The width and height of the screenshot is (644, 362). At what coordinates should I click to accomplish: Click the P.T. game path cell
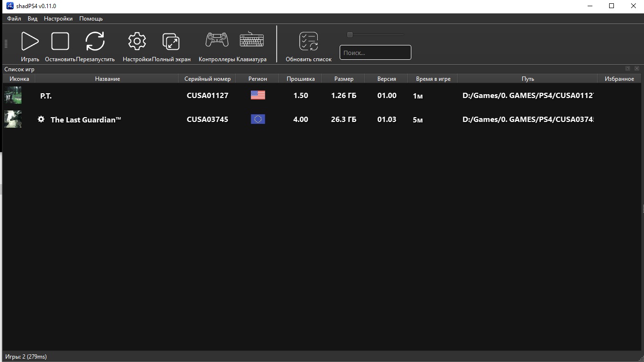[528, 95]
